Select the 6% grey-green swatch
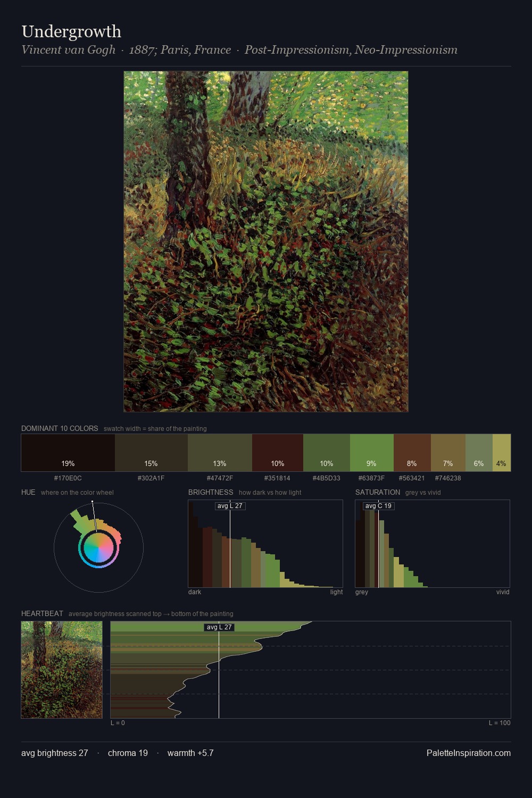 tap(479, 453)
